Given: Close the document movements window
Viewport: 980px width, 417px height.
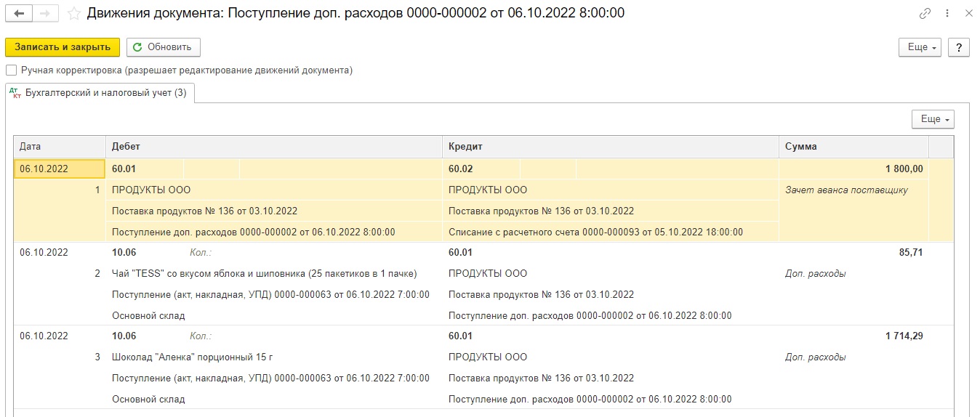Looking at the screenshot, I should pos(968,14).
